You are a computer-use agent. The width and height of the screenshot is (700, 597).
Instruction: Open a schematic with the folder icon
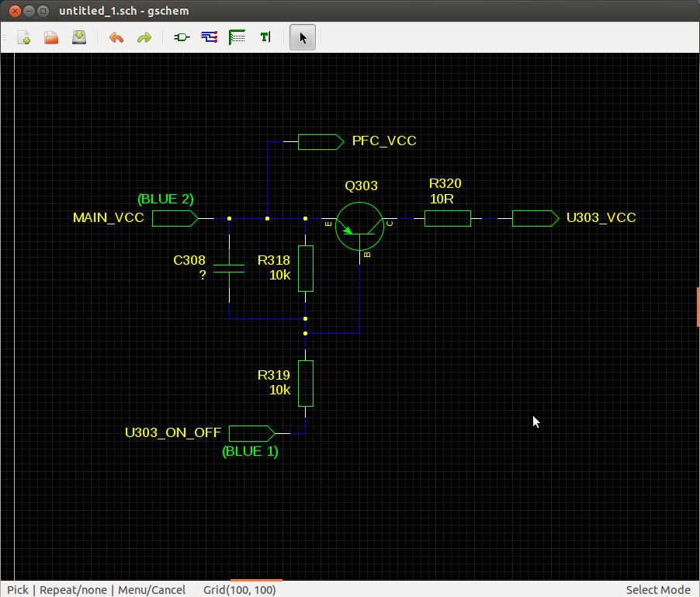coord(51,37)
